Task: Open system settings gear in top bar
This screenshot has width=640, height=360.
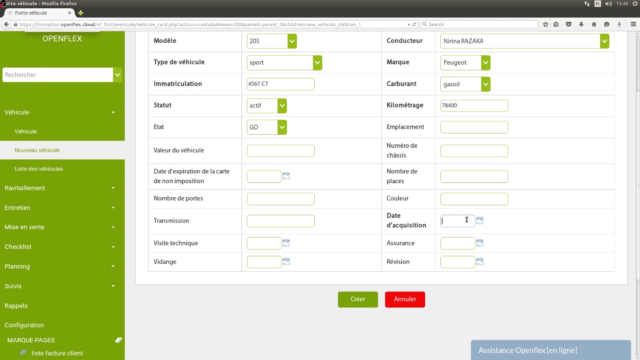Action: [635, 4]
